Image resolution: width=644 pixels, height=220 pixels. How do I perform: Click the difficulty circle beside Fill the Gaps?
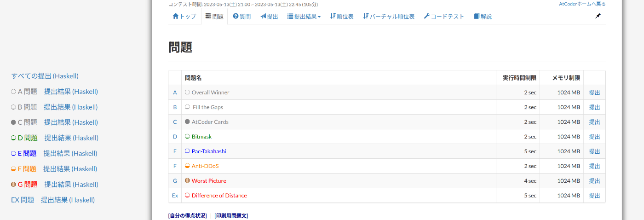(x=187, y=107)
